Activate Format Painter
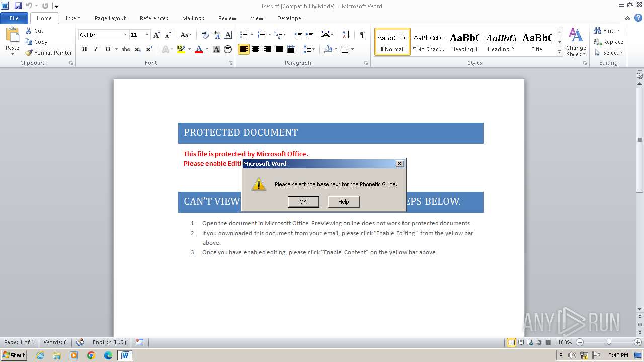 click(49, 53)
